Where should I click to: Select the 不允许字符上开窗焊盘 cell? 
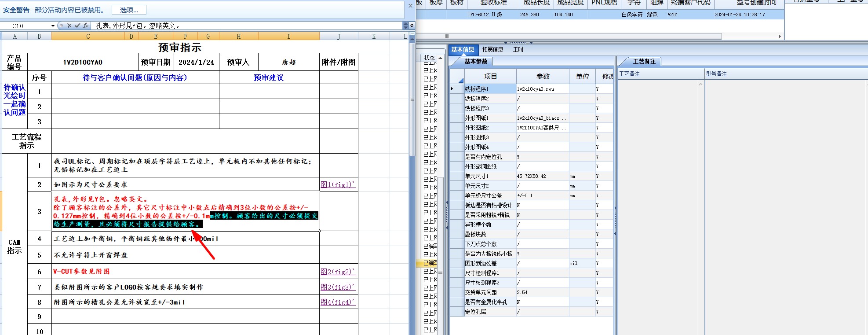(x=186, y=255)
